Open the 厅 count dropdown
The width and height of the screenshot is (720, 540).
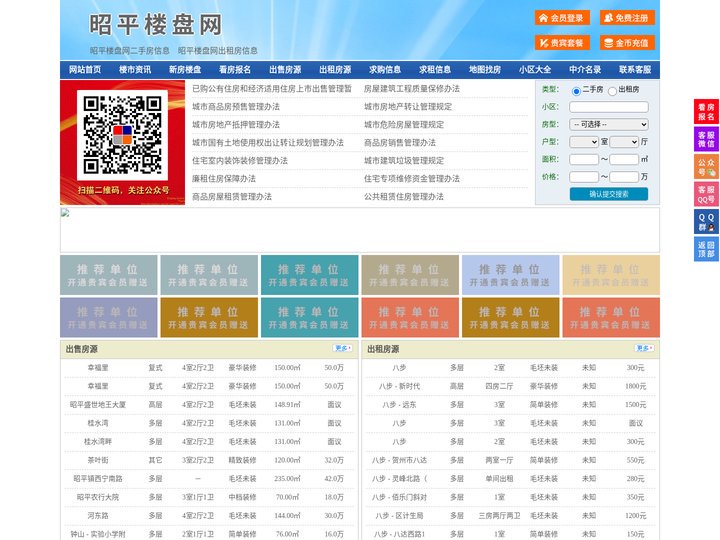624,142
